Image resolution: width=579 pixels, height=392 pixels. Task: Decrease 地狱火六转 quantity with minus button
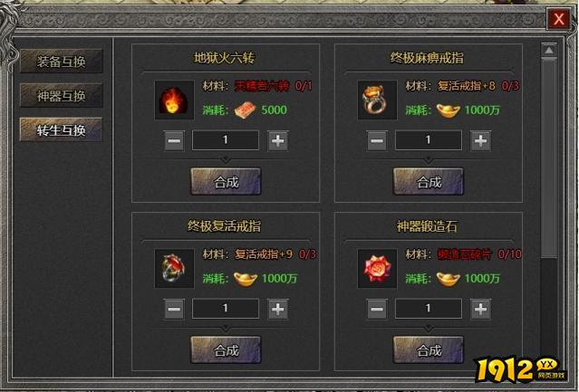[174, 140]
